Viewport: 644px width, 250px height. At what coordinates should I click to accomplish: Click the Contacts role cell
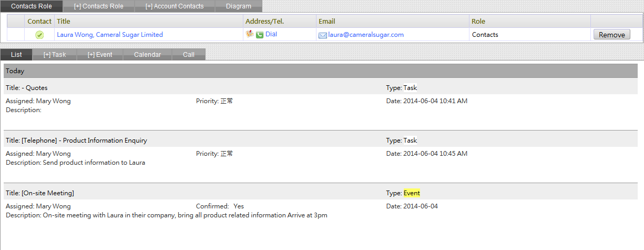pyautogui.click(x=530, y=35)
